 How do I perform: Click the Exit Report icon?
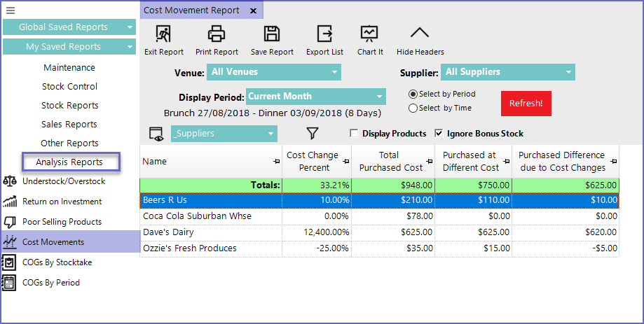(x=163, y=34)
